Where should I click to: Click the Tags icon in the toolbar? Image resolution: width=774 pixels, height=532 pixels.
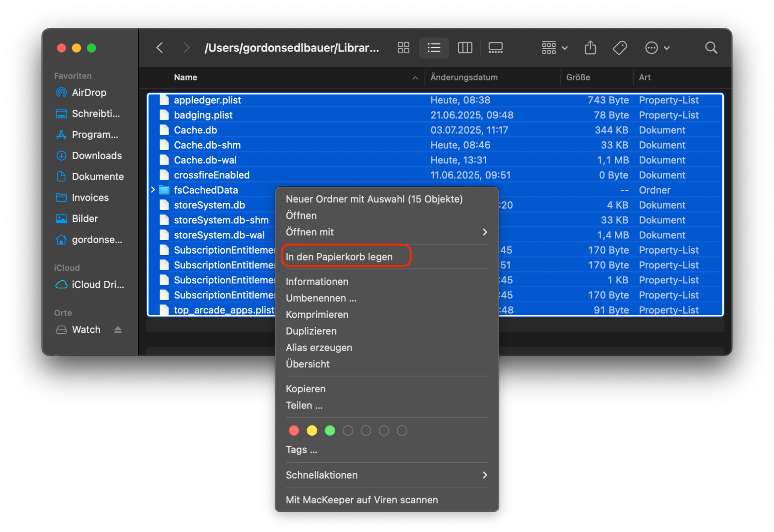click(x=620, y=48)
